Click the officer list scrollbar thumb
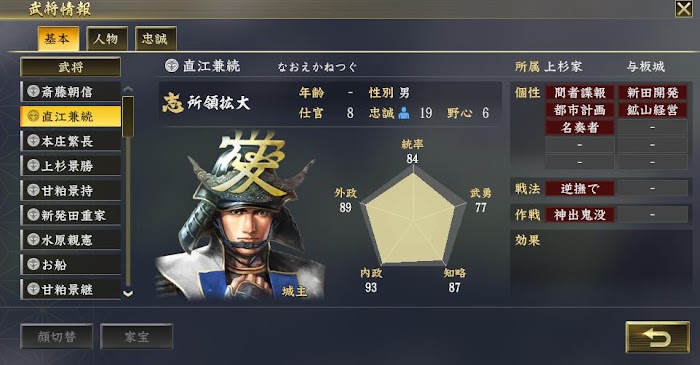This screenshot has width=700, height=365. (x=128, y=116)
